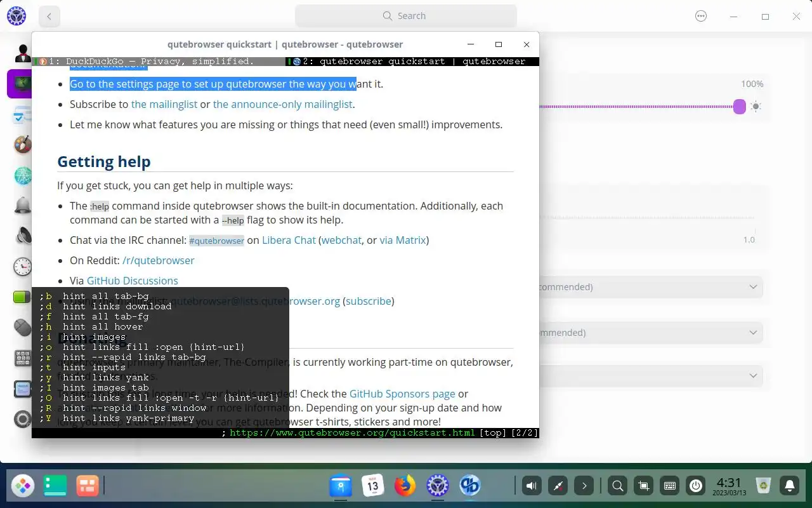Image resolution: width=812 pixels, height=508 pixels.
Task: Open the /r/qutebrowser Reddit link
Action: (159, 260)
